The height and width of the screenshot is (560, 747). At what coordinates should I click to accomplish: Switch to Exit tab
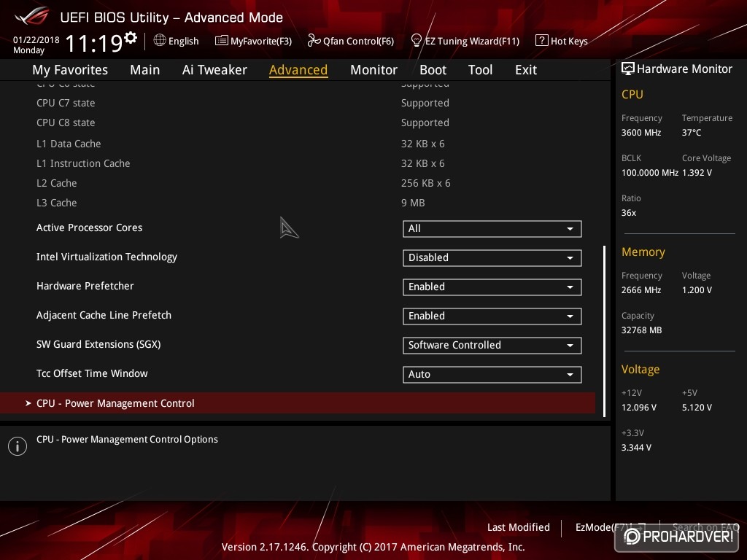pos(526,70)
